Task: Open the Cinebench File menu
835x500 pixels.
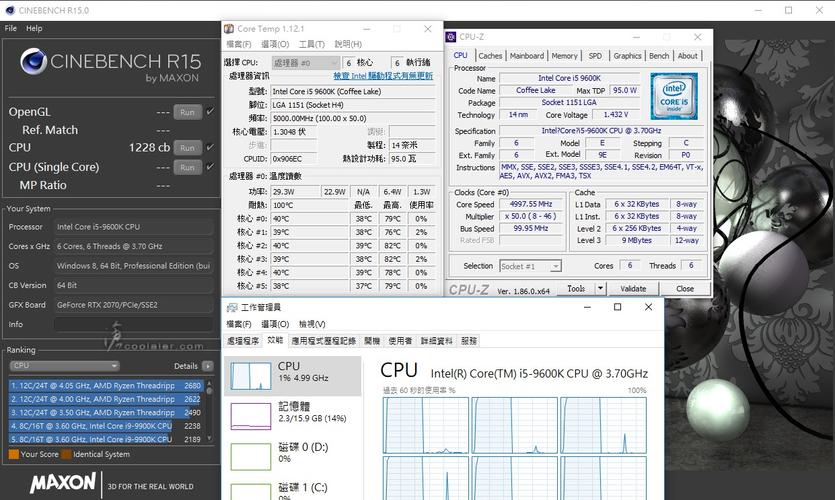Action: pos(11,28)
